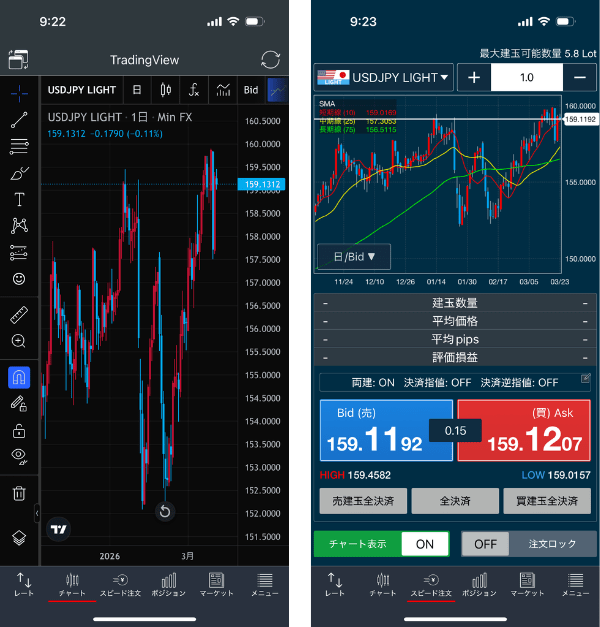Tap the 最大建玉可能数量 5.8 Lot text

click(538, 54)
